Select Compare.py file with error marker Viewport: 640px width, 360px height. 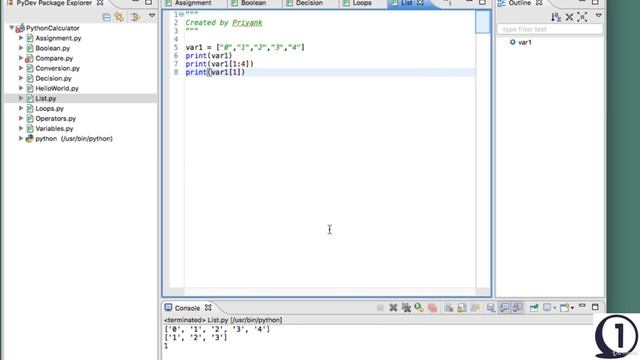[54, 58]
